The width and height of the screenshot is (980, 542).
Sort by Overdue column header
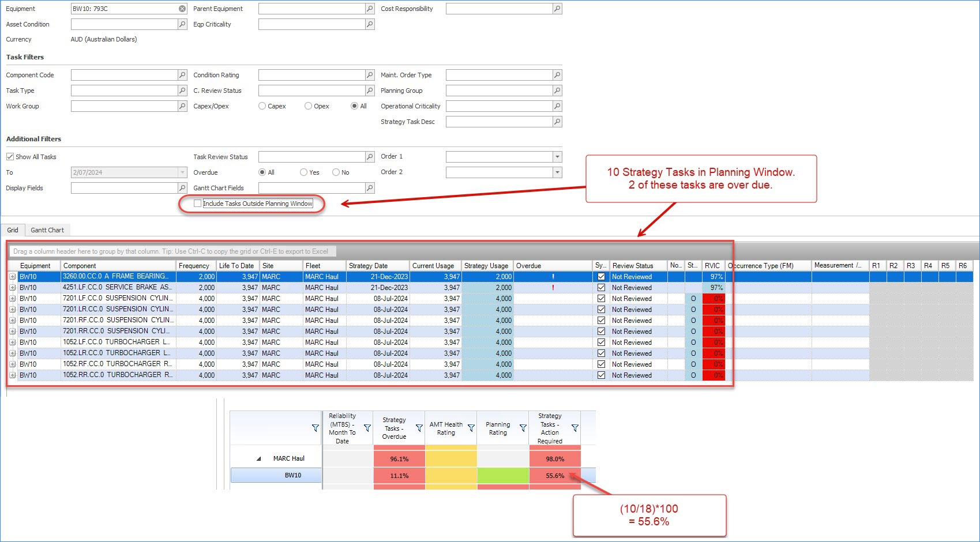coord(553,266)
